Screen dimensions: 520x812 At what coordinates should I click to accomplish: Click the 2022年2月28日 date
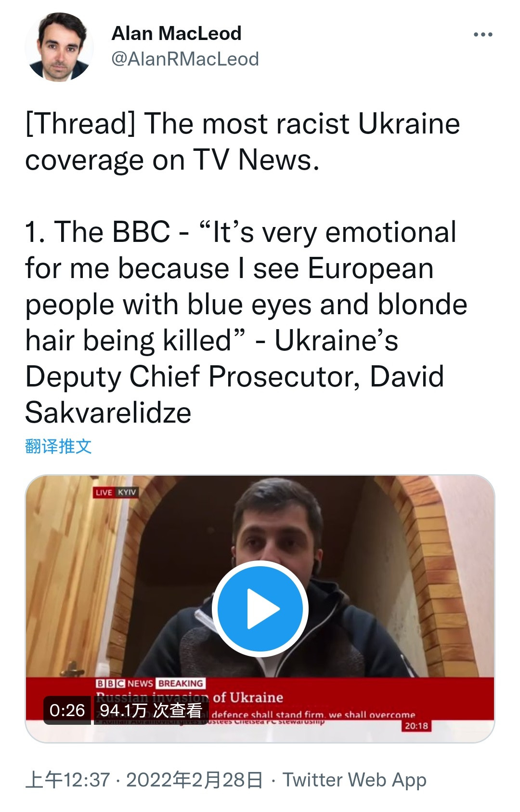tap(195, 780)
